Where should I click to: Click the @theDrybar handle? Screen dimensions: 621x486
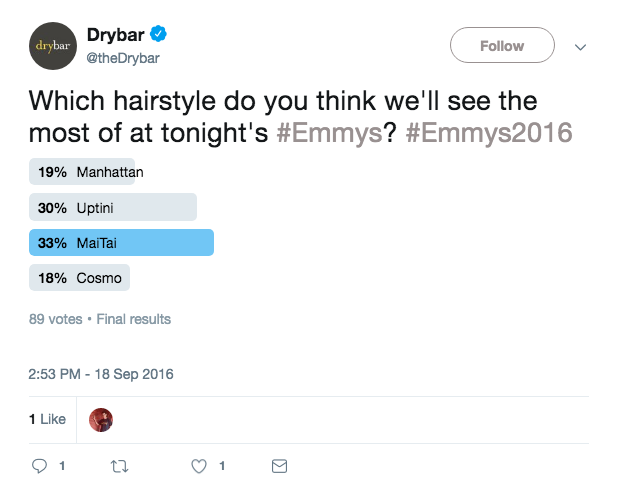coord(124,58)
